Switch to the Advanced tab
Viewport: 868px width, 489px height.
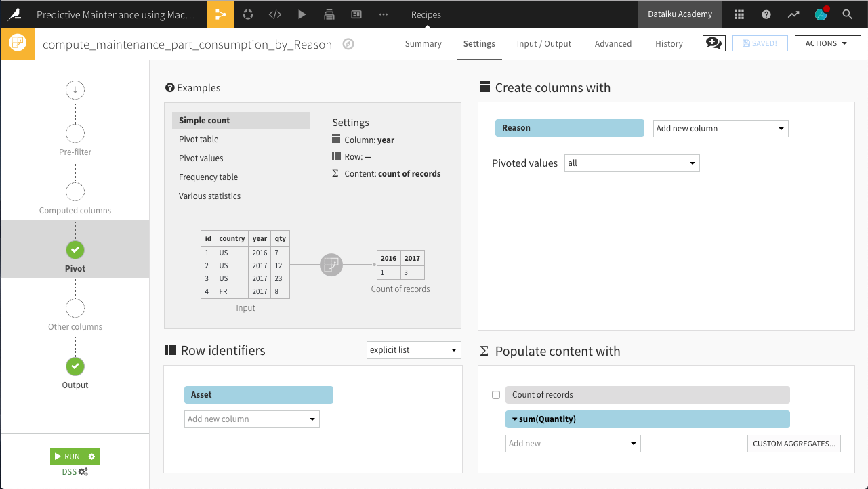coord(613,44)
